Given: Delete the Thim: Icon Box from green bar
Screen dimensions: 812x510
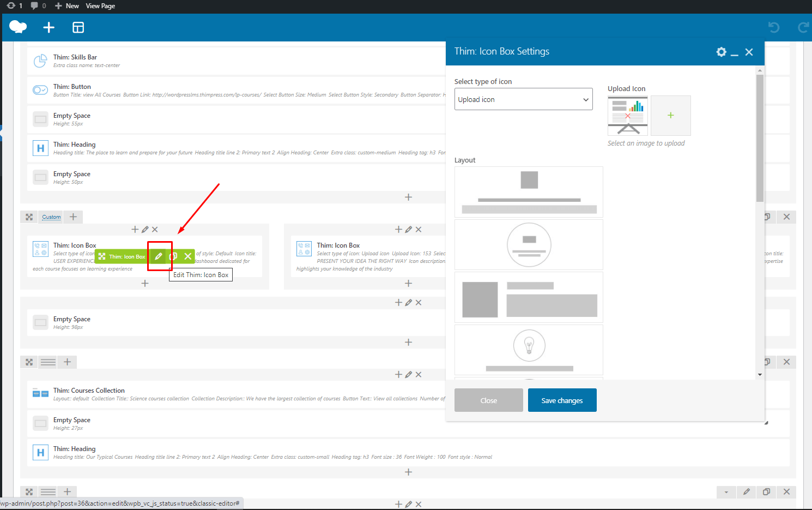Looking at the screenshot, I should (x=188, y=256).
